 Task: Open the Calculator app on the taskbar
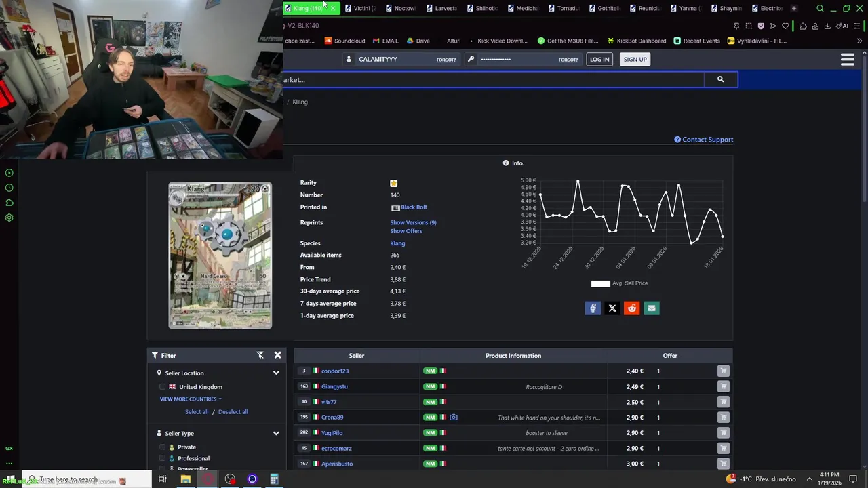(x=274, y=479)
